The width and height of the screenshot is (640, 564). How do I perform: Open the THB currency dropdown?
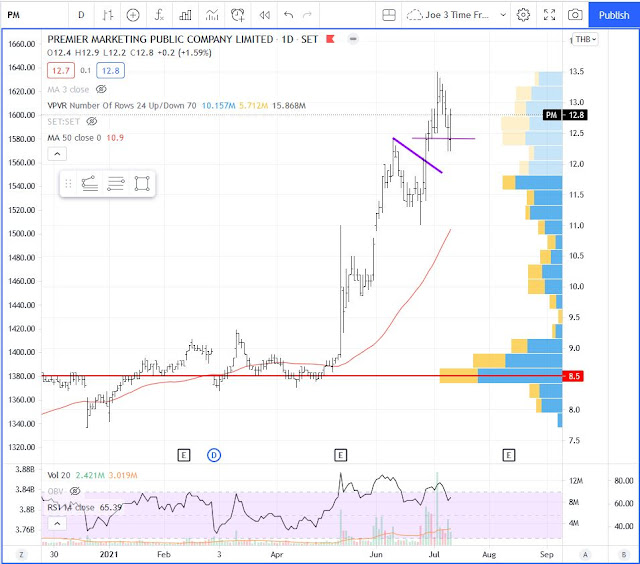click(x=585, y=39)
